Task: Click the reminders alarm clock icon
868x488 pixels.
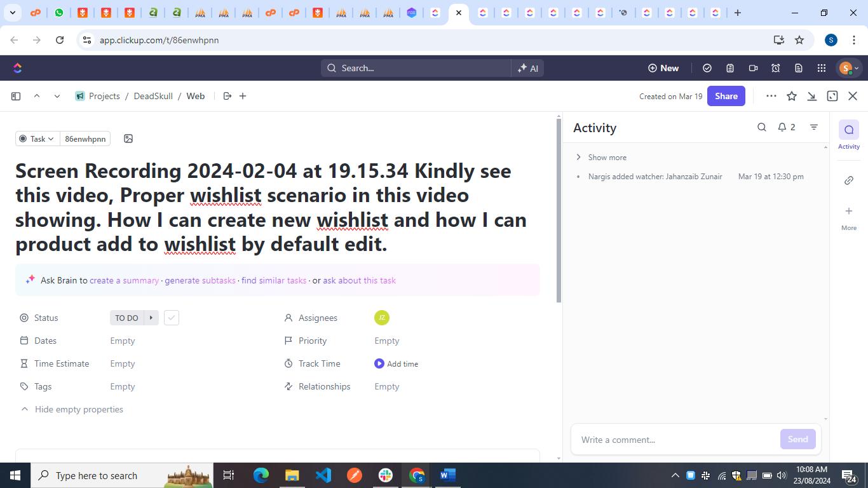Action: pos(776,68)
